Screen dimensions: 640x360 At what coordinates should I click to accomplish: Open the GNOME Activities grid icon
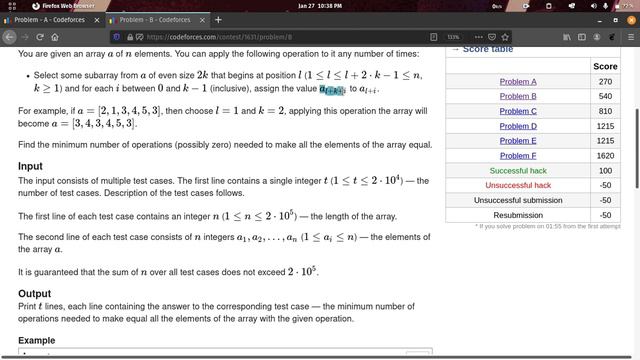(x=12, y=6)
